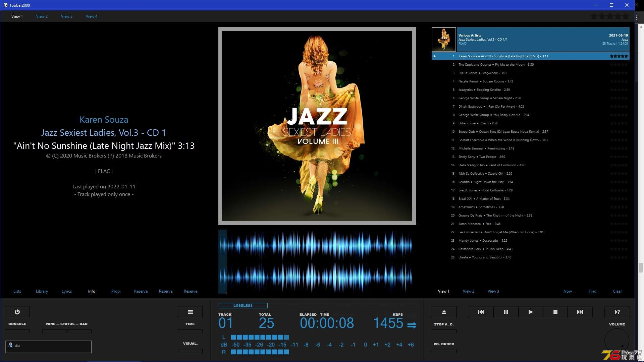This screenshot has height=362, width=644.
Task: Set rating using the top-right header stars
Action: 610,16
